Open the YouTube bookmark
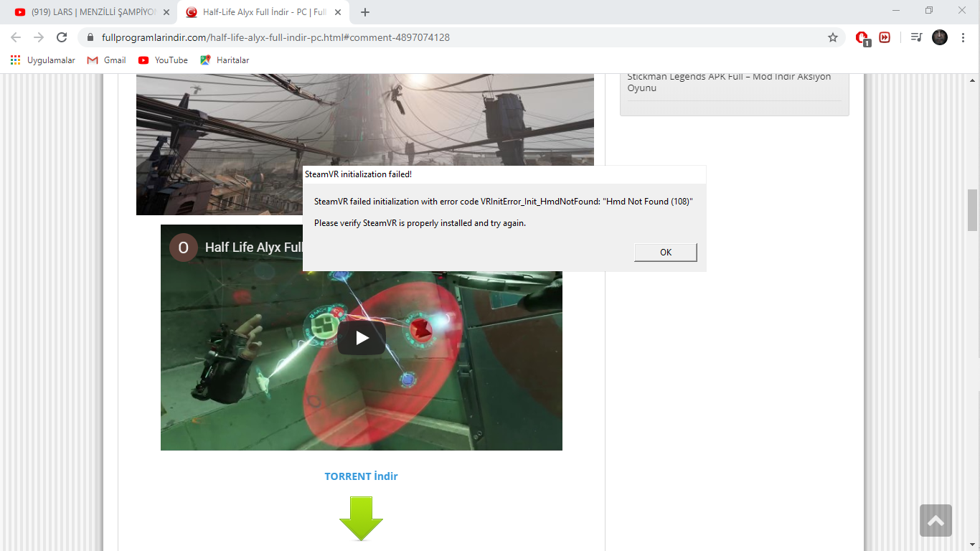Image resolution: width=980 pixels, height=551 pixels. [163, 60]
